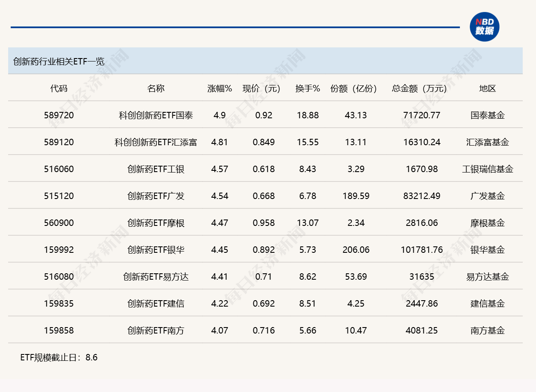Click the NBD数据 logo icon
Image resolution: width=536 pixels, height=392 pixels.
(484, 27)
